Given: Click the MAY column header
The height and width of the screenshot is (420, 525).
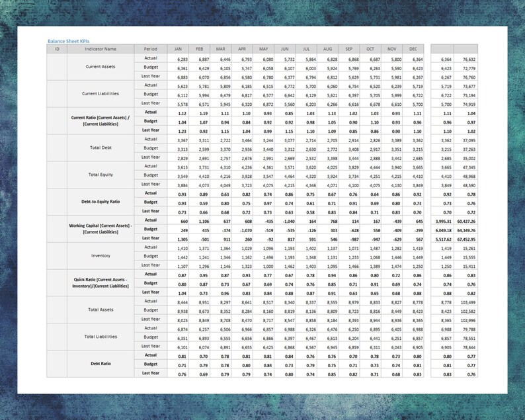Looking at the screenshot, I should click(264, 49).
